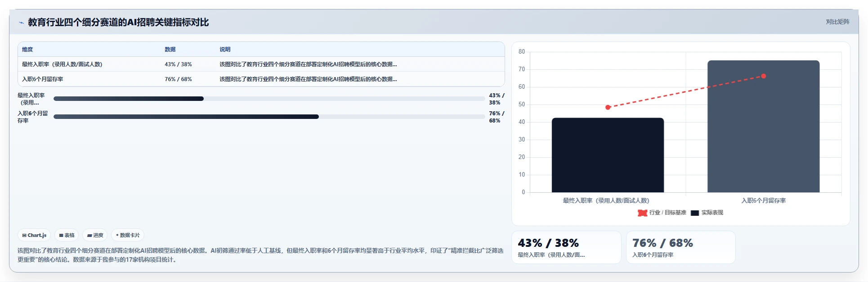Toggle the 行业 / 目标基准 legend entry
This screenshot has width=868, height=282.
(x=662, y=213)
